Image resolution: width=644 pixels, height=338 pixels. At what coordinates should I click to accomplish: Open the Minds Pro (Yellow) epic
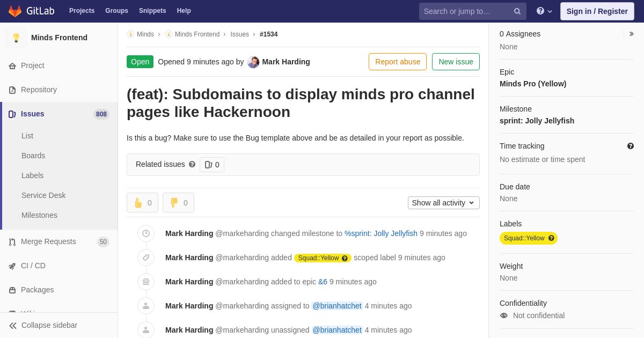(533, 84)
